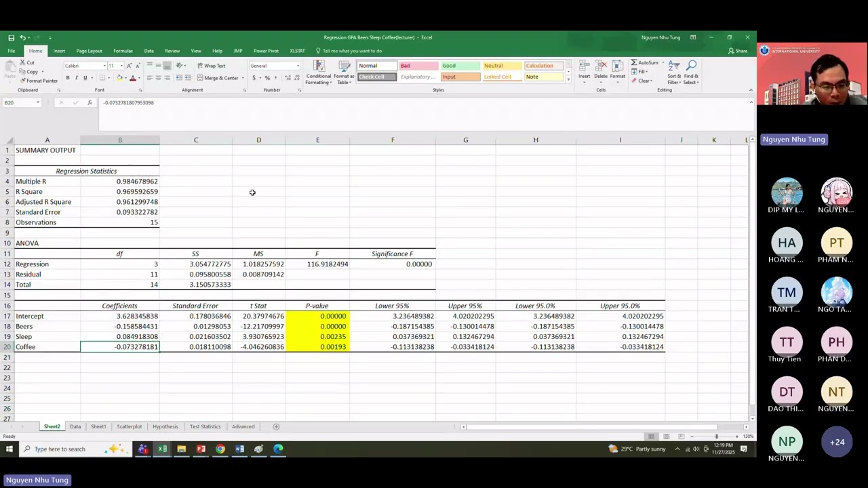868x488 pixels.
Task: Save the workbook with the floppy disk icon
Action: coord(11,37)
